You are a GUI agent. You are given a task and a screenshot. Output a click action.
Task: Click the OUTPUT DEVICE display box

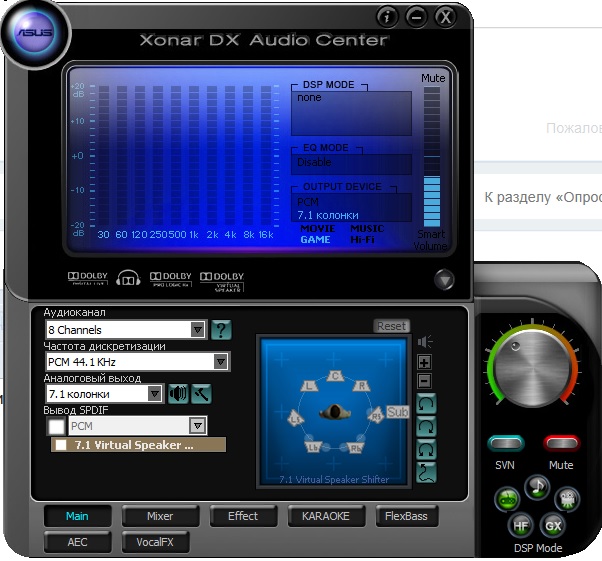(351, 208)
